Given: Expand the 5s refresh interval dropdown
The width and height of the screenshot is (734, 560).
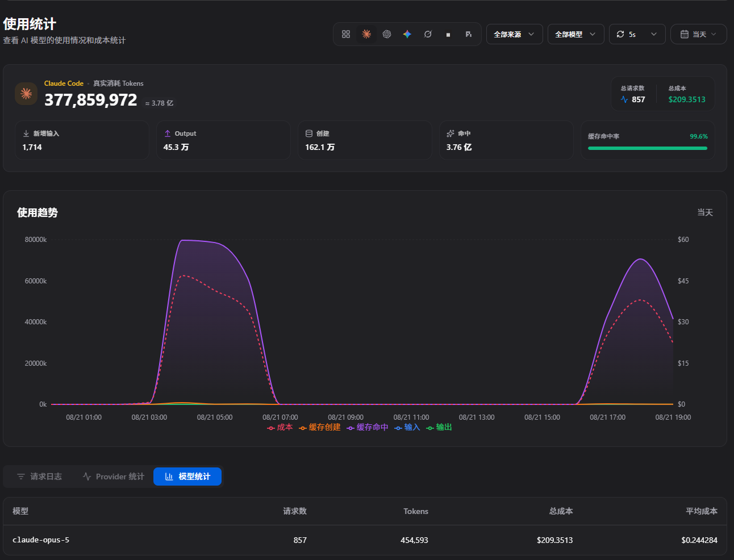Looking at the screenshot, I should click(x=637, y=34).
